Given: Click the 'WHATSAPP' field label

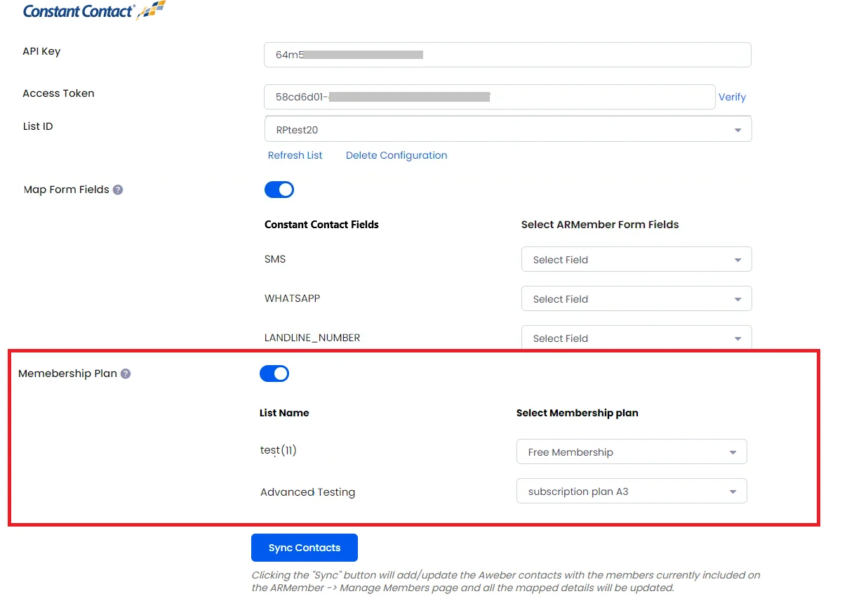Looking at the screenshot, I should pyautogui.click(x=292, y=298).
